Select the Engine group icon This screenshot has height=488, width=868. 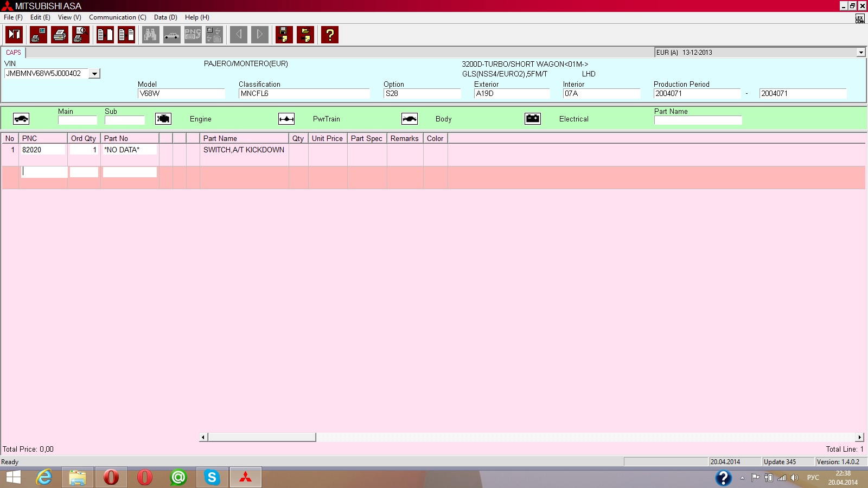click(x=163, y=119)
